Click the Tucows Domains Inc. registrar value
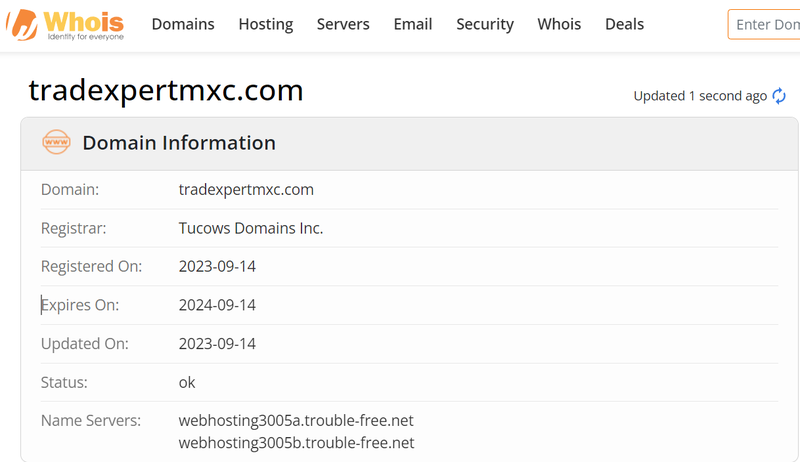 click(x=251, y=228)
